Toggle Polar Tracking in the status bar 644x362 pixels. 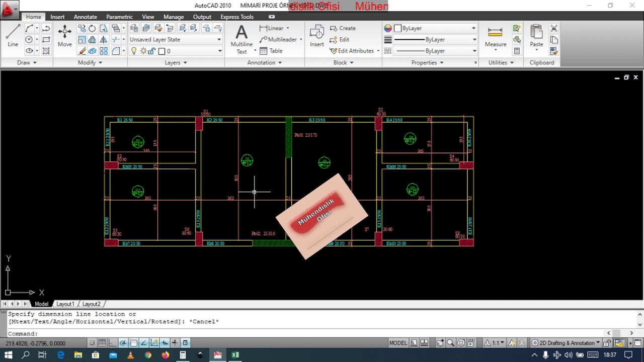pyautogui.click(x=123, y=343)
